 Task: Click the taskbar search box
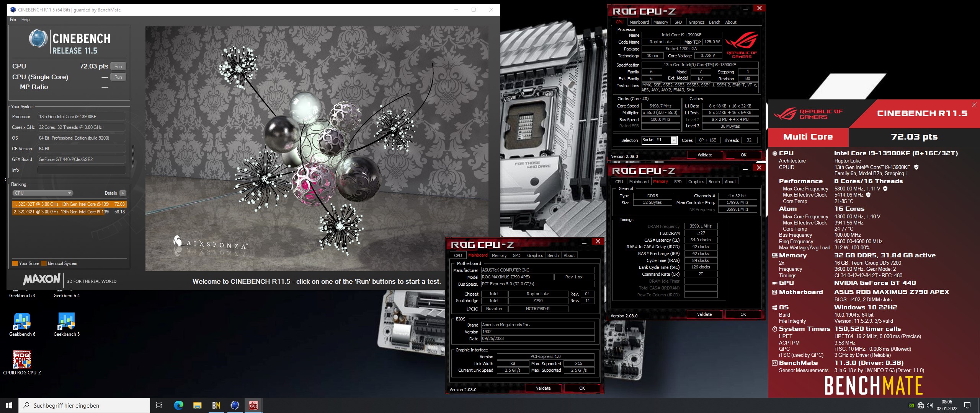point(84,405)
